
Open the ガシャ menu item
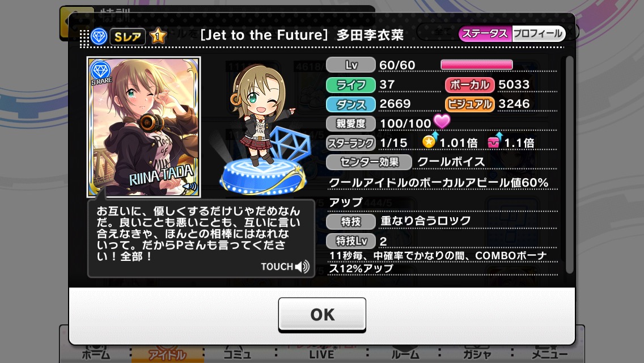(x=477, y=354)
